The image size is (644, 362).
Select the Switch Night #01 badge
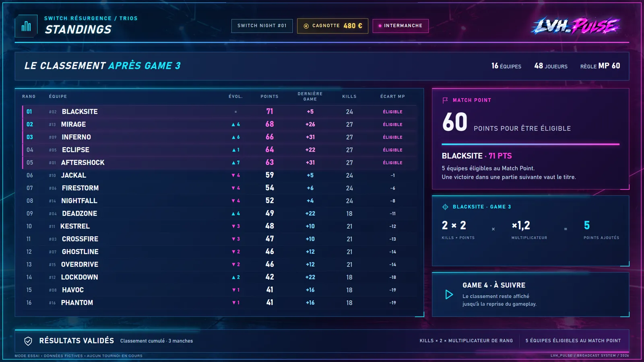click(x=262, y=26)
